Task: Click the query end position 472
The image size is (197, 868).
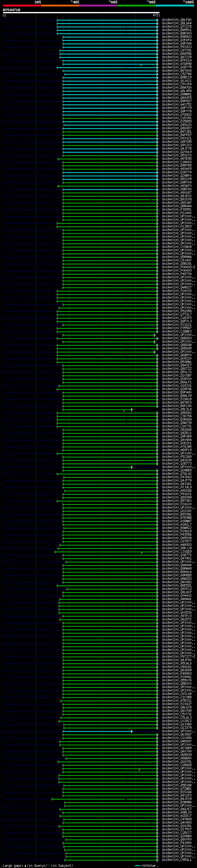Action: (x=155, y=15)
